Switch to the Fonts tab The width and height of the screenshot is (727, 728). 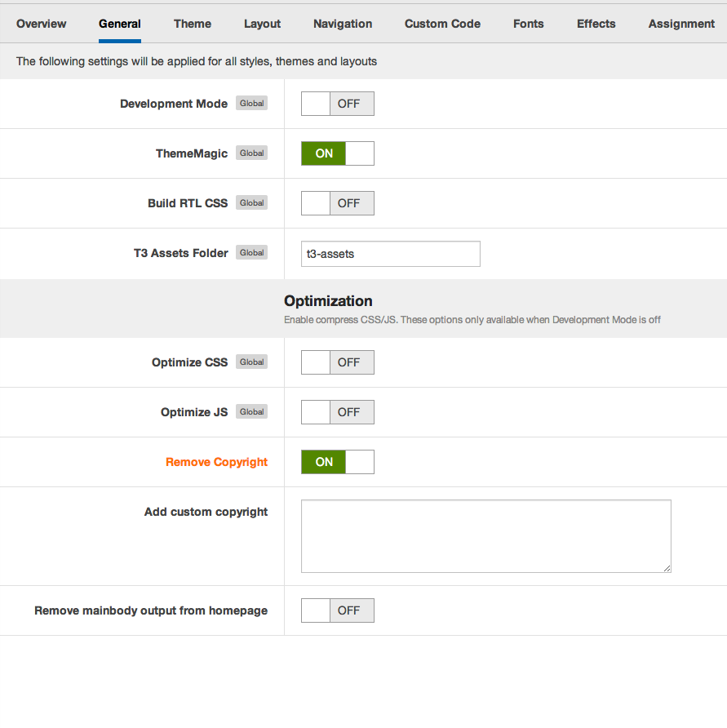click(x=528, y=24)
